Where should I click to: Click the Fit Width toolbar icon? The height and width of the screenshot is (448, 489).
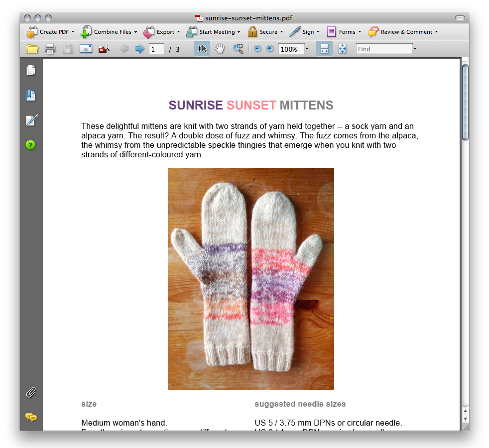coord(324,48)
